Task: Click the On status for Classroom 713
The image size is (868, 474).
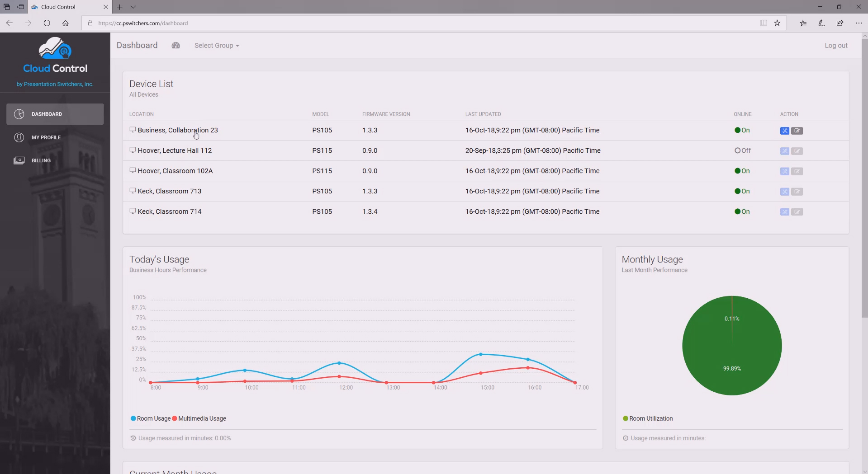Action: [742, 191]
